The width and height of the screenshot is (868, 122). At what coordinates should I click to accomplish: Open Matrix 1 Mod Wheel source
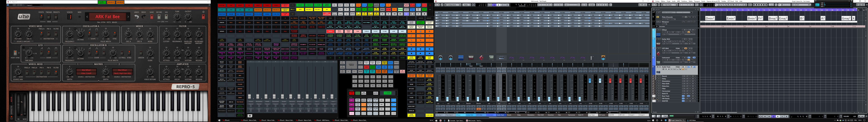86,70
